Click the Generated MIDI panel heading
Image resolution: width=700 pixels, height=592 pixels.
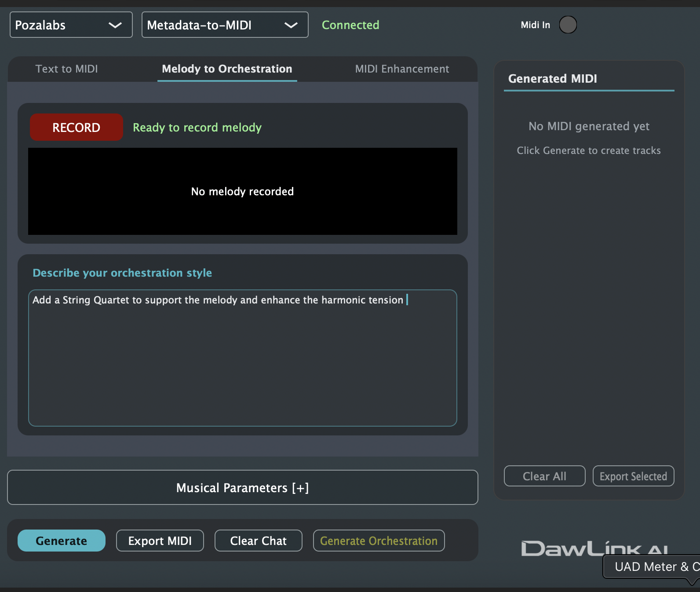(553, 79)
